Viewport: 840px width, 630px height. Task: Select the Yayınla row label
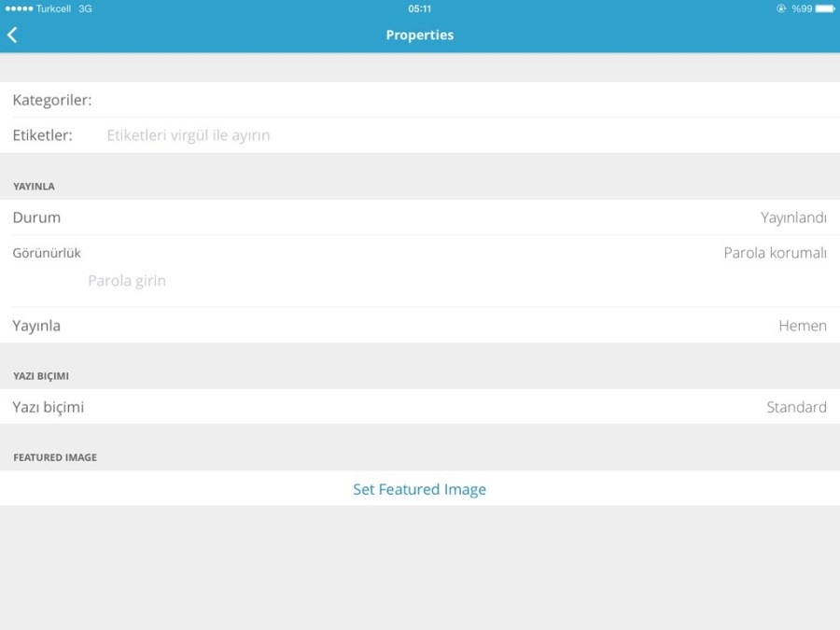36,326
